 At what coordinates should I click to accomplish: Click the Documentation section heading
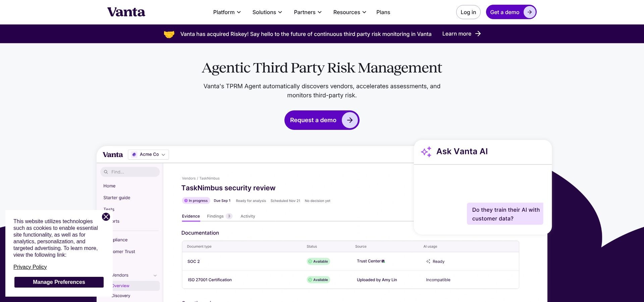point(200,233)
